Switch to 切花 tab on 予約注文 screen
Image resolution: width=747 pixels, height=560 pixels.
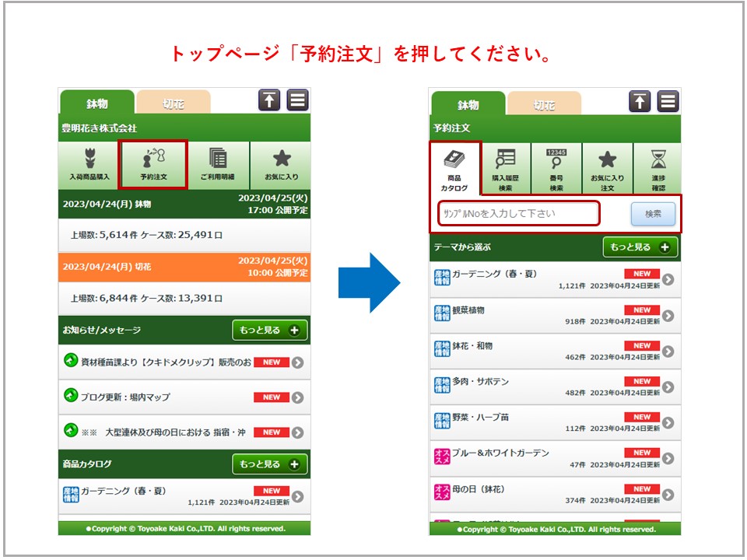point(544,104)
